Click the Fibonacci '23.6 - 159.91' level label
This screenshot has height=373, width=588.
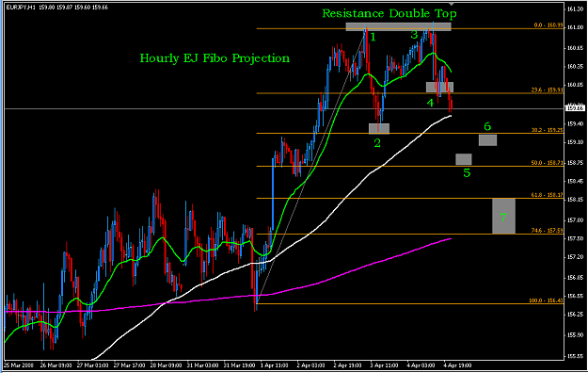point(548,89)
